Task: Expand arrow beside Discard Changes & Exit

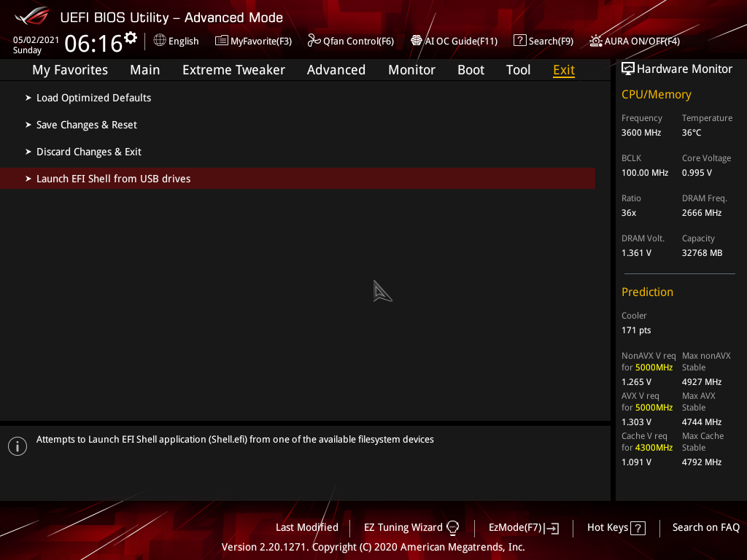Action: tap(28, 152)
